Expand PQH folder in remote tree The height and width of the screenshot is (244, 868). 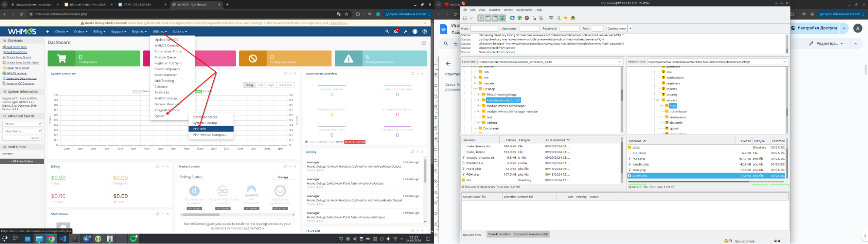click(662, 106)
